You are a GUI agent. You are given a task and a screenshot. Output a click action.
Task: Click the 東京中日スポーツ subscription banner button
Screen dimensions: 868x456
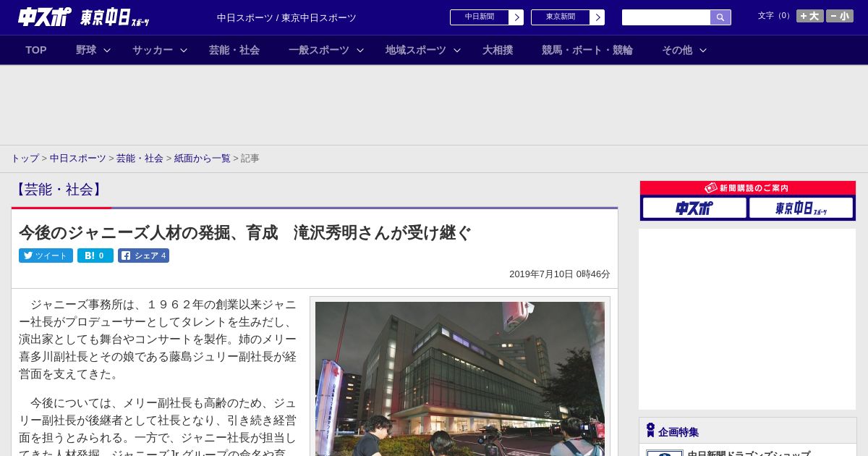pos(801,208)
